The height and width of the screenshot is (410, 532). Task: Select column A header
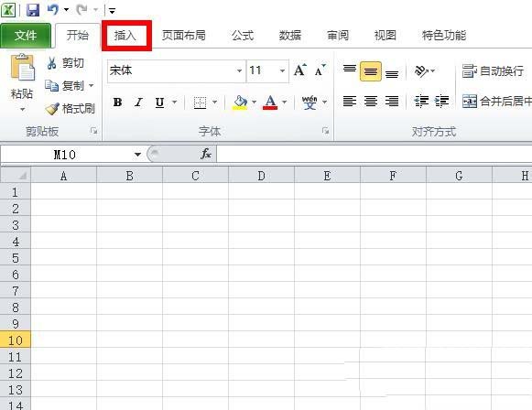(63, 176)
